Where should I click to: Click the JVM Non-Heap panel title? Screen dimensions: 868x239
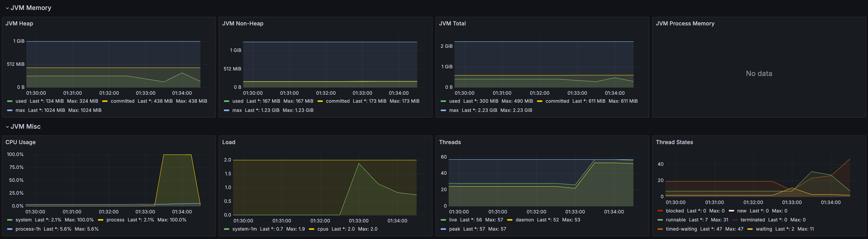pos(243,24)
